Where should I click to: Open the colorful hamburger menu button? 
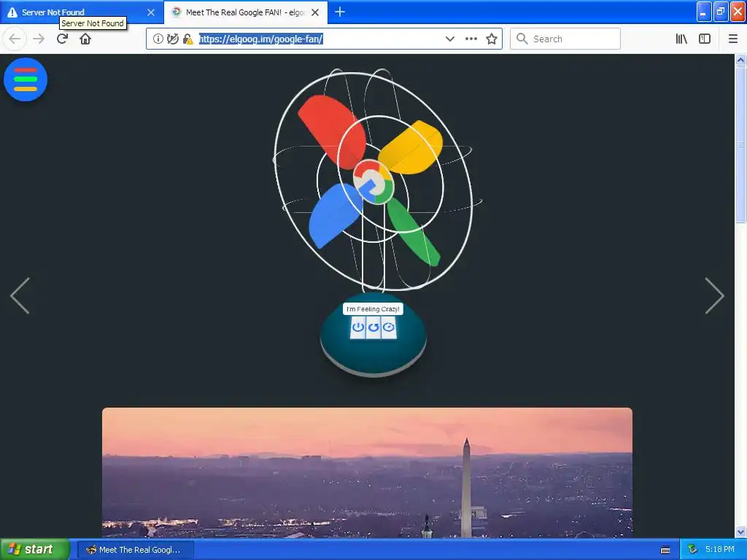pos(26,79)
